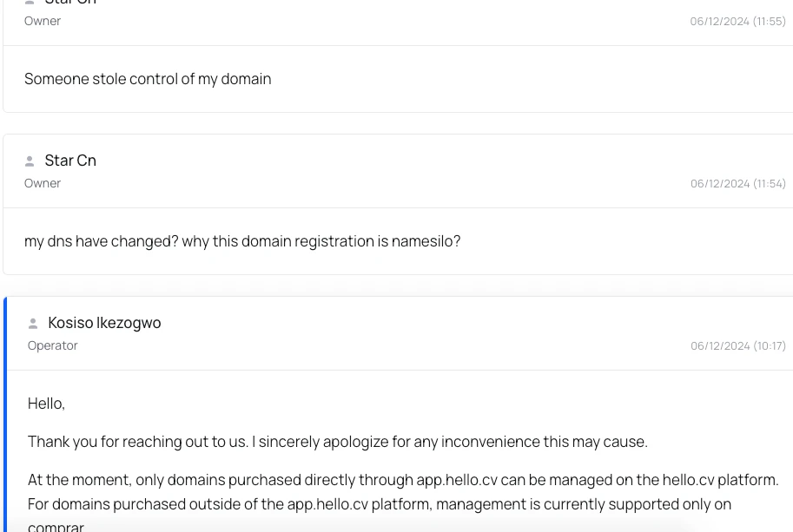Click the 06/12/2024 (11:54) timestamp
This screenshot has height=532, width=793.
737,183
